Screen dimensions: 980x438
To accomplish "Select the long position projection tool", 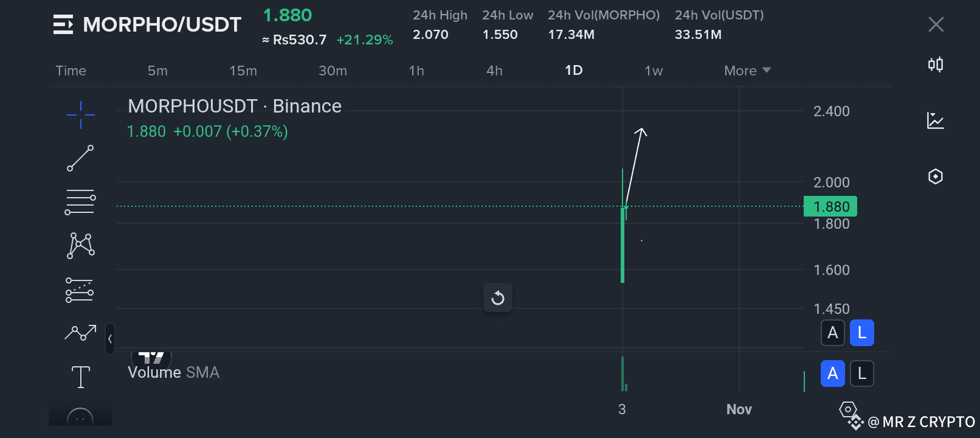I will pos(80,290).
